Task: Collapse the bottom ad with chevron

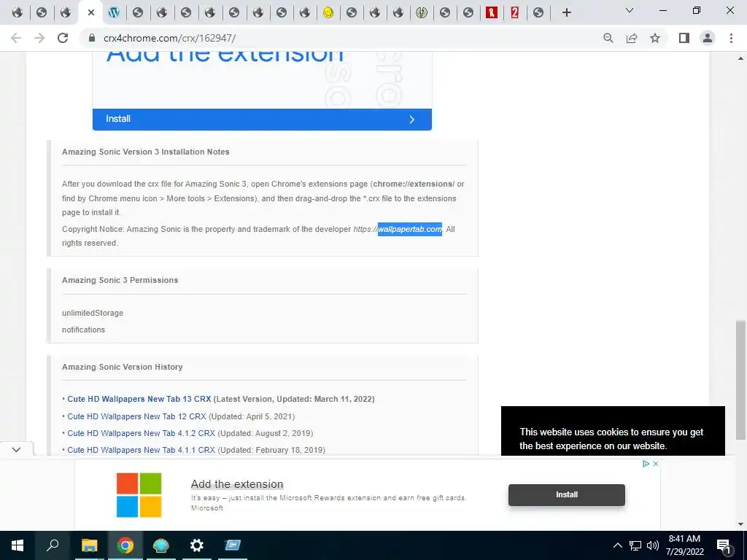Action: pyautogui.click(x=16, y=449)
